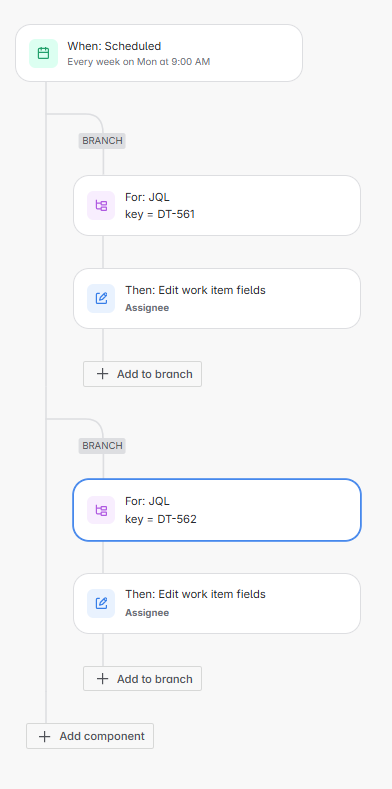Click the plus icon in second Add to branch
392x789 pixels.
(x=102, y=679)
